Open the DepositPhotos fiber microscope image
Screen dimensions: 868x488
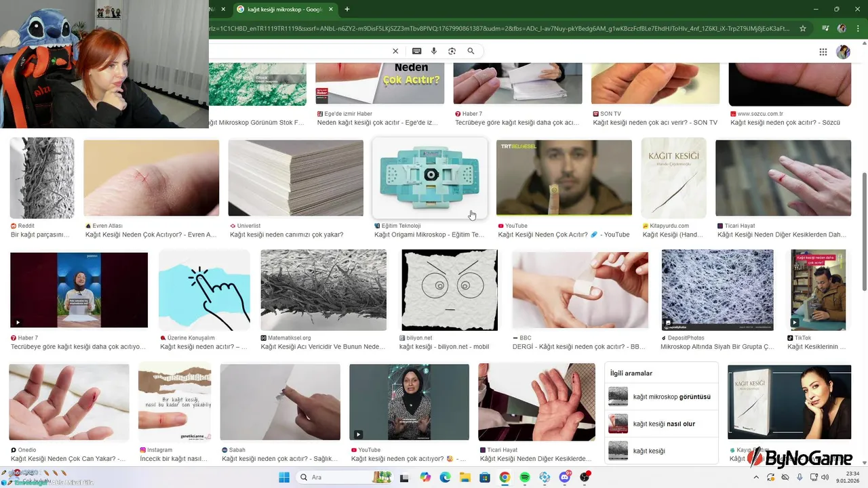click(x=717, y=290)
